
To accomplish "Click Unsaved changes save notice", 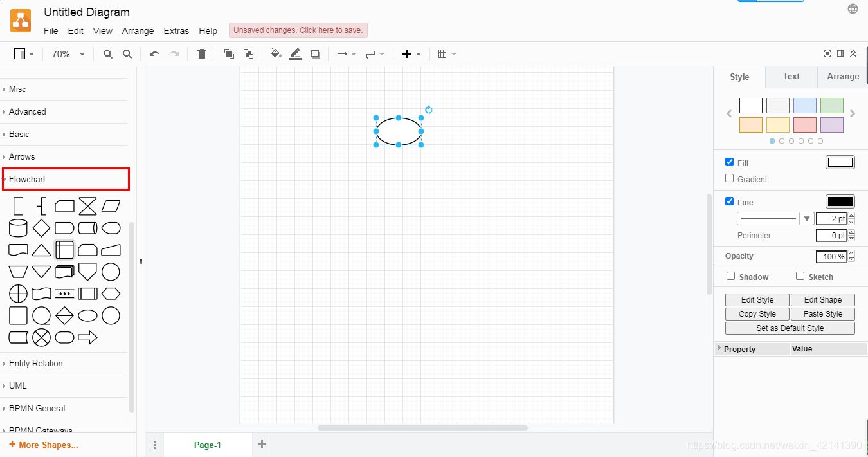I will 298,30.
